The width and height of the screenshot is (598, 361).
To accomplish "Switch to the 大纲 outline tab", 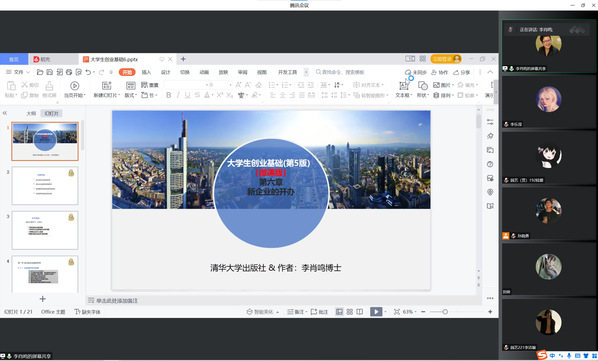I will coord(31,113).
